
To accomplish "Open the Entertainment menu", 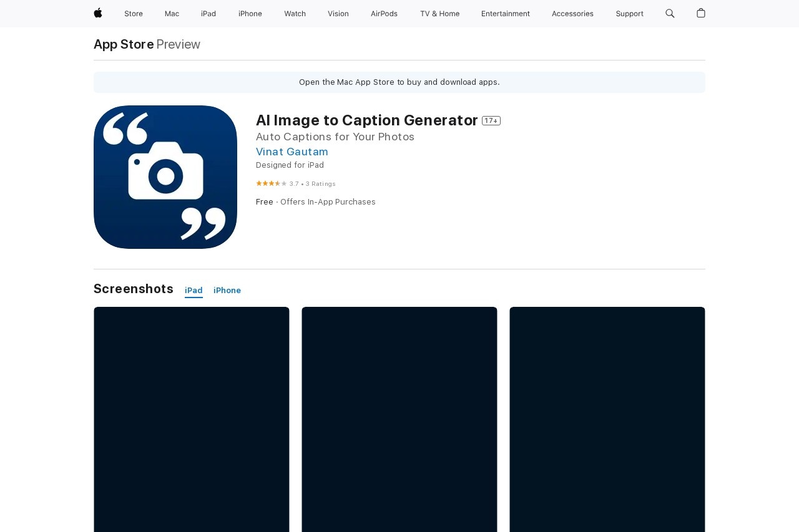I will 506,14.
